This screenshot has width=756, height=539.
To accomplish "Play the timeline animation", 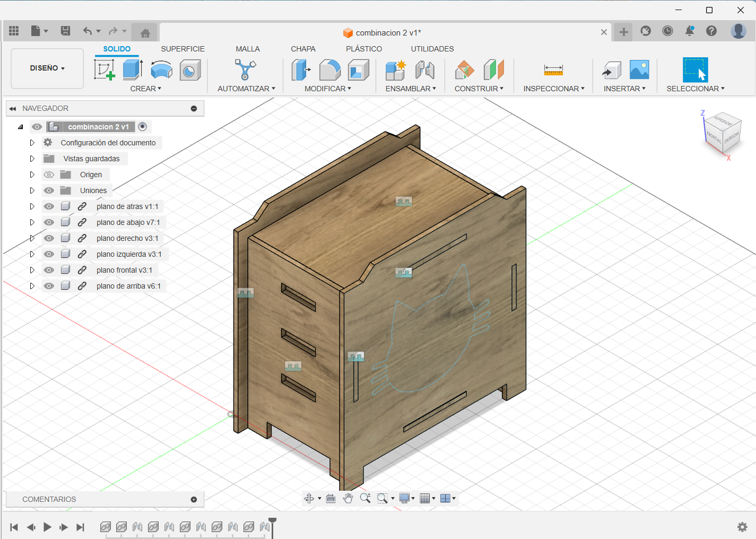I will tap(47, 527).
